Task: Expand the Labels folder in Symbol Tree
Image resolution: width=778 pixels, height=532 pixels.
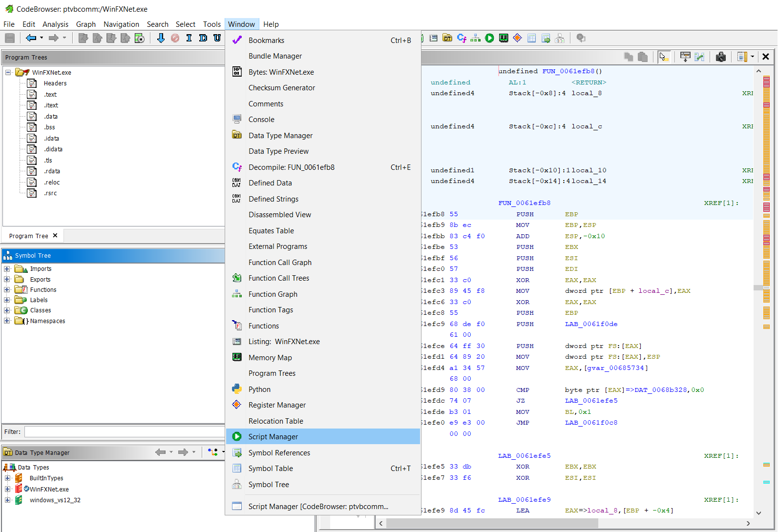Action: pyautogui.click(x=7, y=300)
